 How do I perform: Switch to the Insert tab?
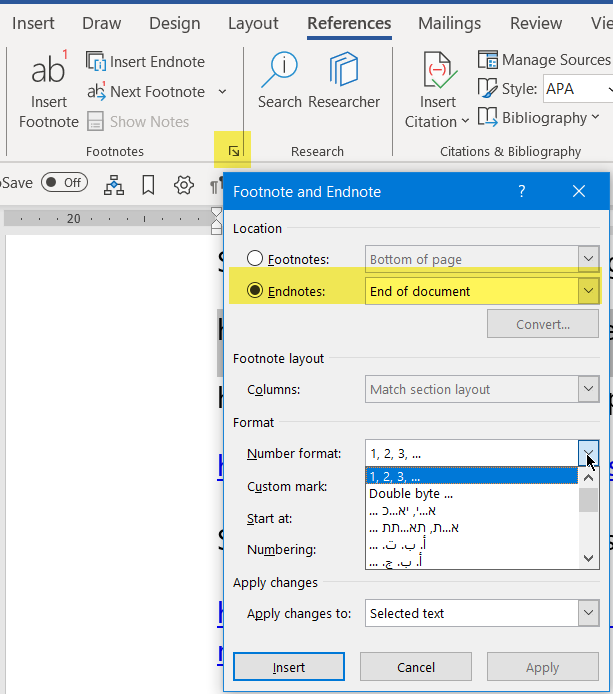[x=33, y=23]
